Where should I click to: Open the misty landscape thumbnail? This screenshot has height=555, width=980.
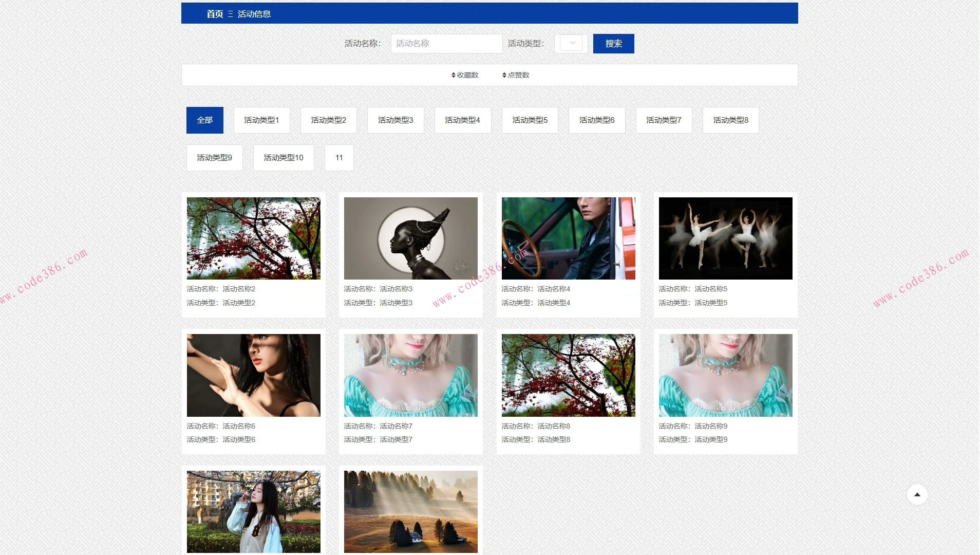(410, 512)
